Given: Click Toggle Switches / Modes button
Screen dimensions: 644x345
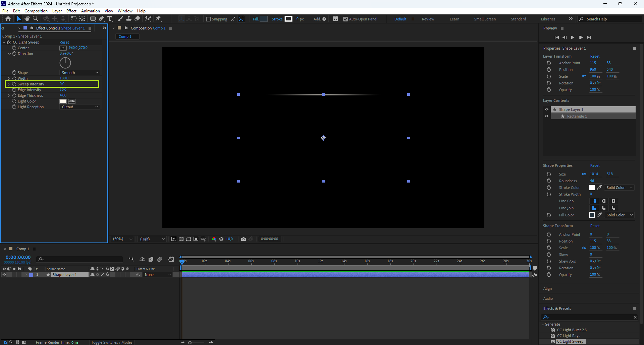Looking at the screenshot, I should point(112,342).
